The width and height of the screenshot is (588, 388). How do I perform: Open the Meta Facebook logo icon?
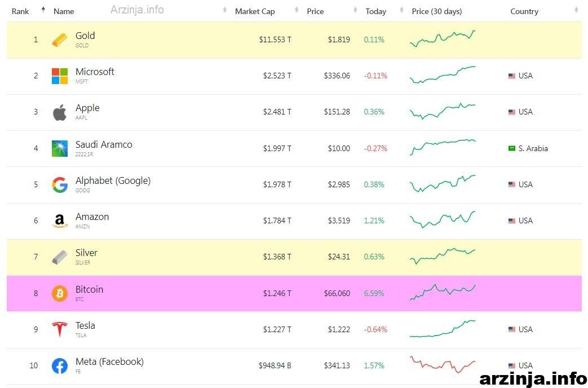click(60, 366)
